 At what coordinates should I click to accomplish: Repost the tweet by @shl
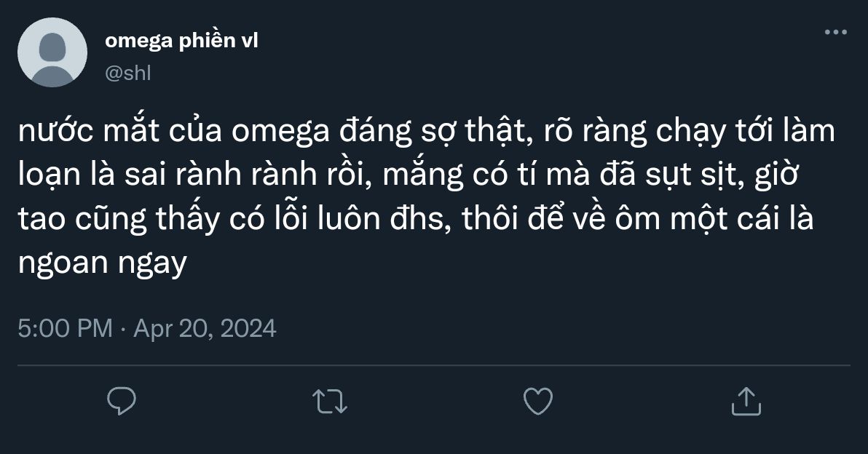(x=330, y=402)
